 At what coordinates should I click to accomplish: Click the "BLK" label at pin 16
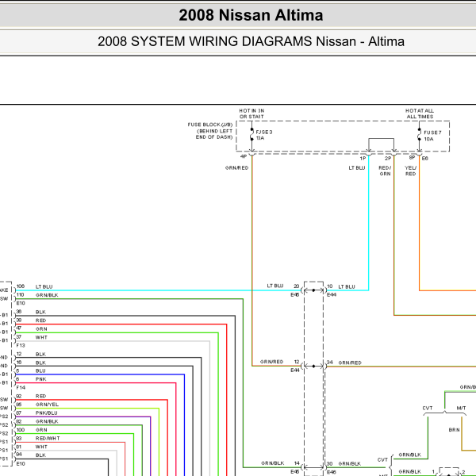click(x=40, y=363)
